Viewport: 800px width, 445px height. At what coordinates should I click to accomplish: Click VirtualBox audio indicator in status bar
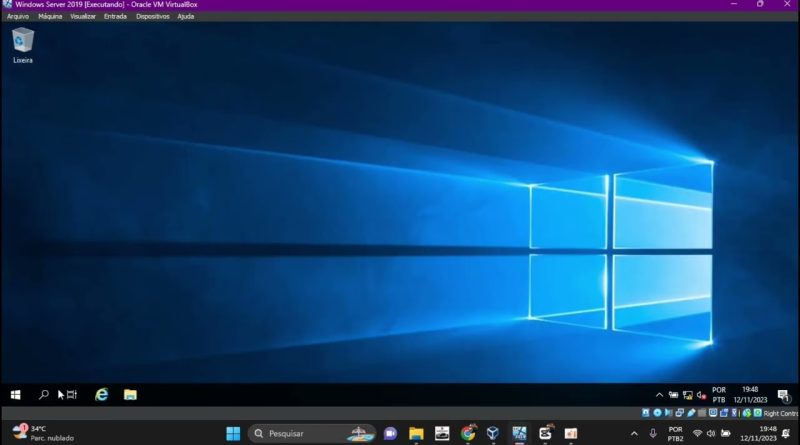[x=668, y=413]
